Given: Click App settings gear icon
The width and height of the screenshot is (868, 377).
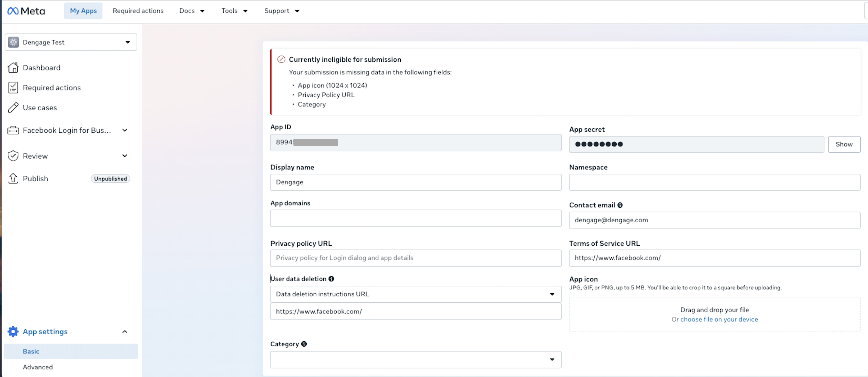Looking at the screenshot, I should [x=13, y=331].
